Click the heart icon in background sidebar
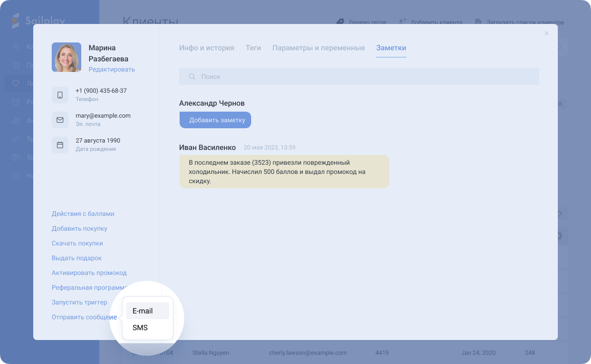Screen dimensions: 591x364 click(x=16, y=84)
